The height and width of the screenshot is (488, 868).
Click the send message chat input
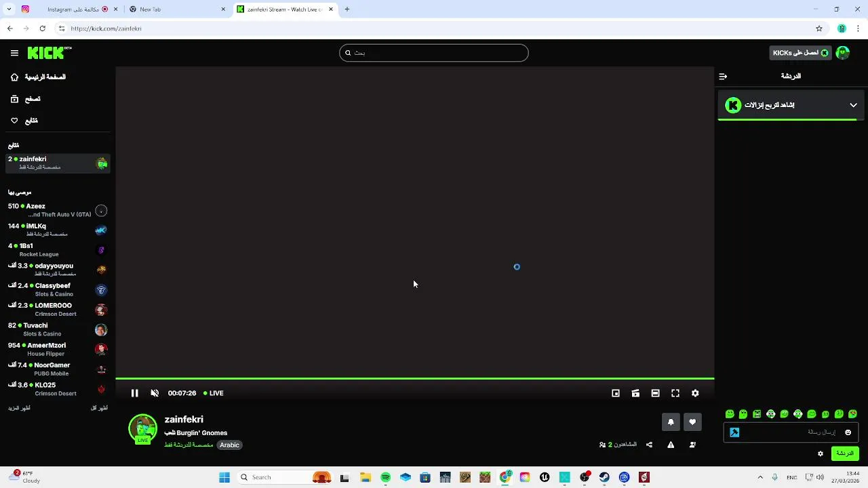click(791, 432)
